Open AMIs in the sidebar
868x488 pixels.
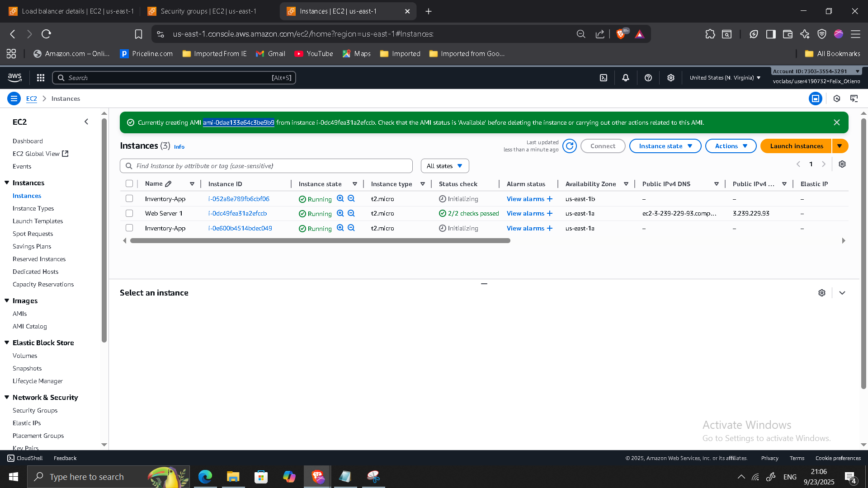click(x=20, y=314)
